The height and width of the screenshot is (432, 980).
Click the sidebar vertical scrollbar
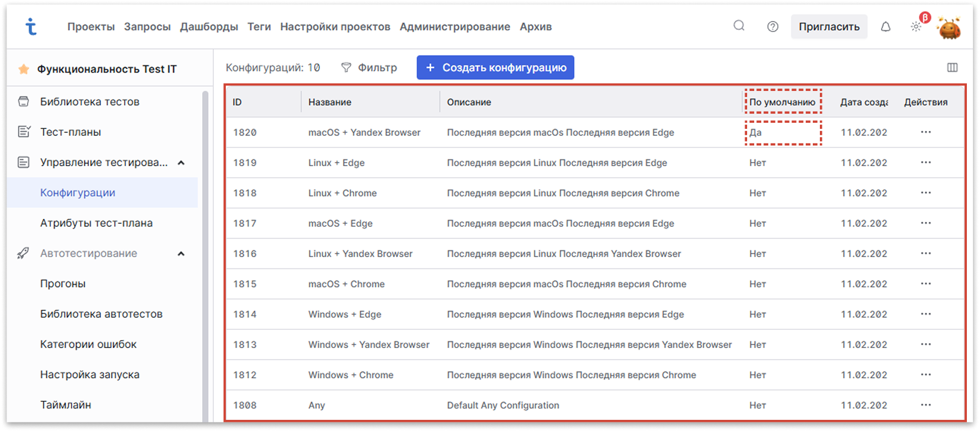[x=205, y=256]
